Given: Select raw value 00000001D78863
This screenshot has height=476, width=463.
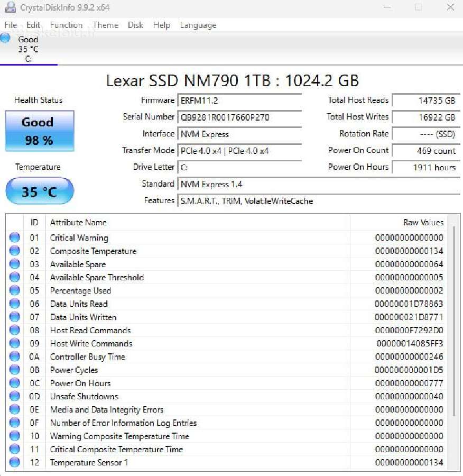Looking at the screenshot, I should point(409,304).
